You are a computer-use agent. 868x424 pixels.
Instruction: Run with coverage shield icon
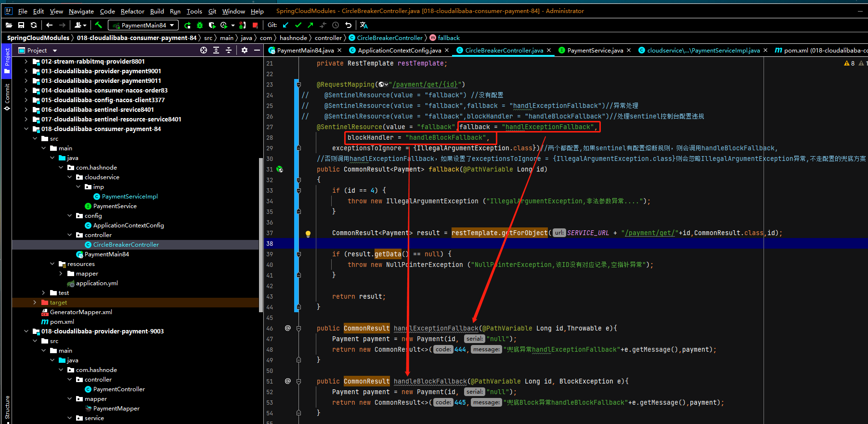click(x=212, y=25)
